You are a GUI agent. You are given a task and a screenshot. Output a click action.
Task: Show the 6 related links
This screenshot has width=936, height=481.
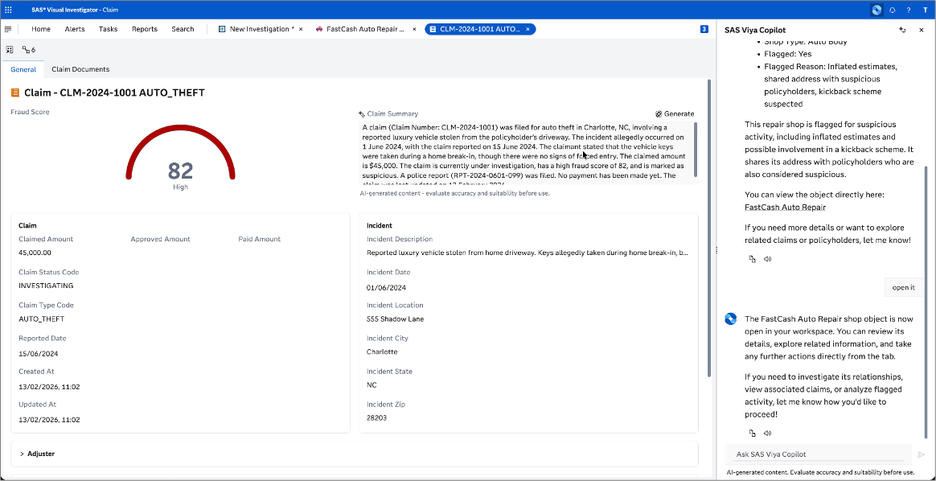click(29, 50)
